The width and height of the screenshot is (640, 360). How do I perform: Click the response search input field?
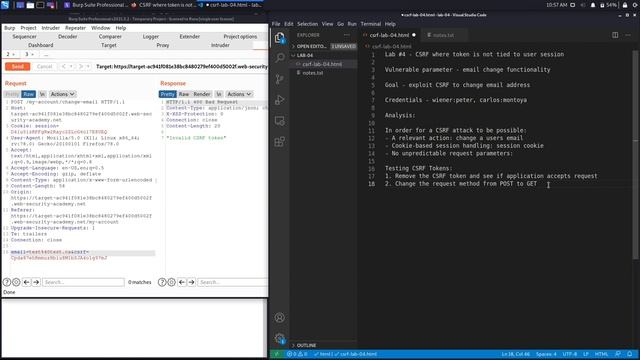tap(233, 282)
